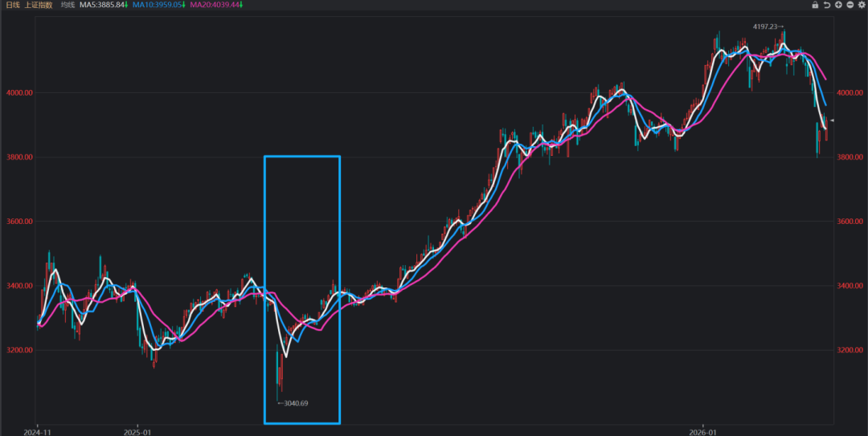The image size is (868, 436).
Task: Open chart settings gear icon
Action: pyautogui.click(x=861, y=5)
